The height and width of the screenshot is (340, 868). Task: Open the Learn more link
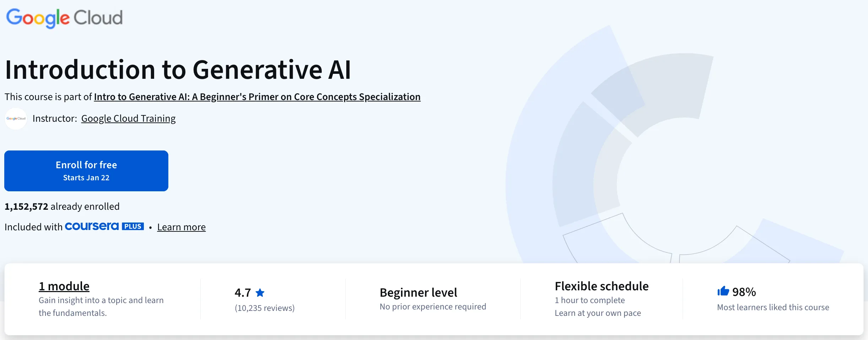pyautogui.click(x=181, y=227)
